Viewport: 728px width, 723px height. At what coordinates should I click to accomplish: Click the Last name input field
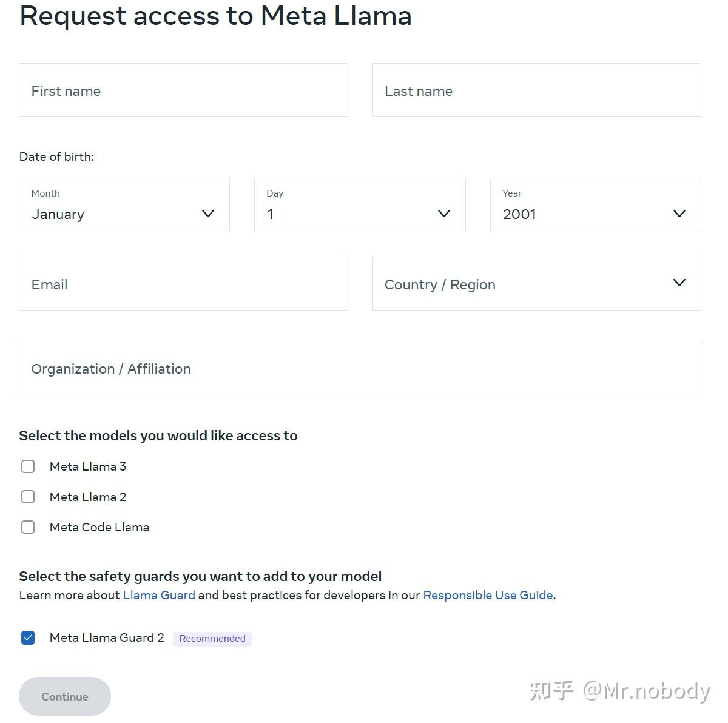coord(536,90)
